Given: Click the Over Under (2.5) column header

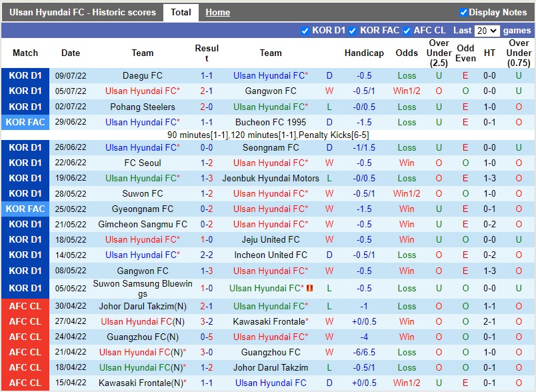Looking at the screenshot, I should (439, 53).
